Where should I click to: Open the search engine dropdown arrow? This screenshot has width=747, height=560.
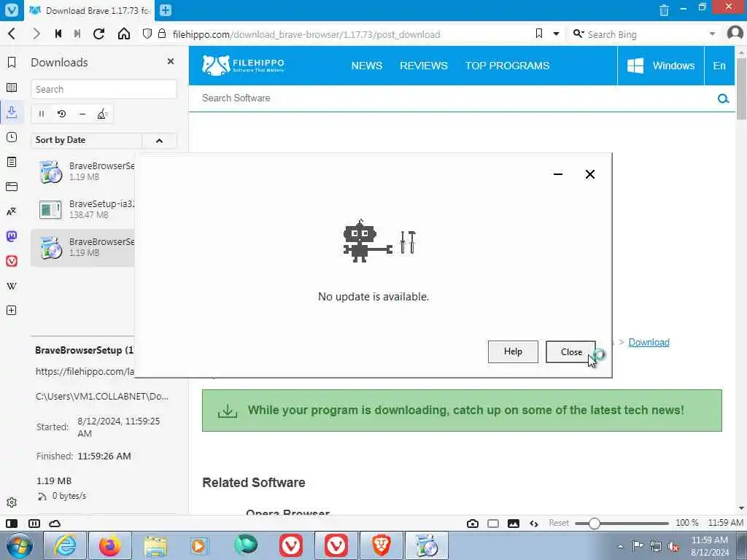[x=712, y=34]
